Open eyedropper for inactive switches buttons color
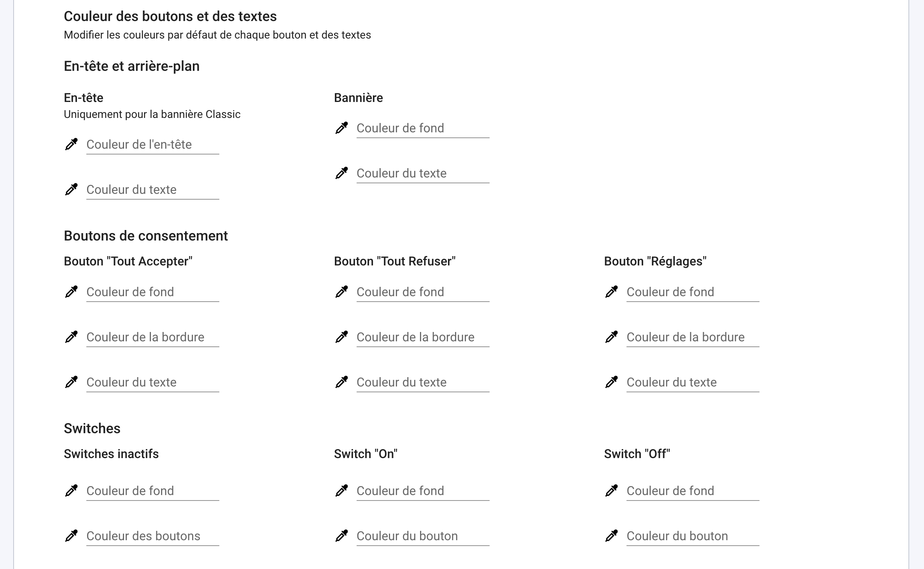 click(71, 536)
